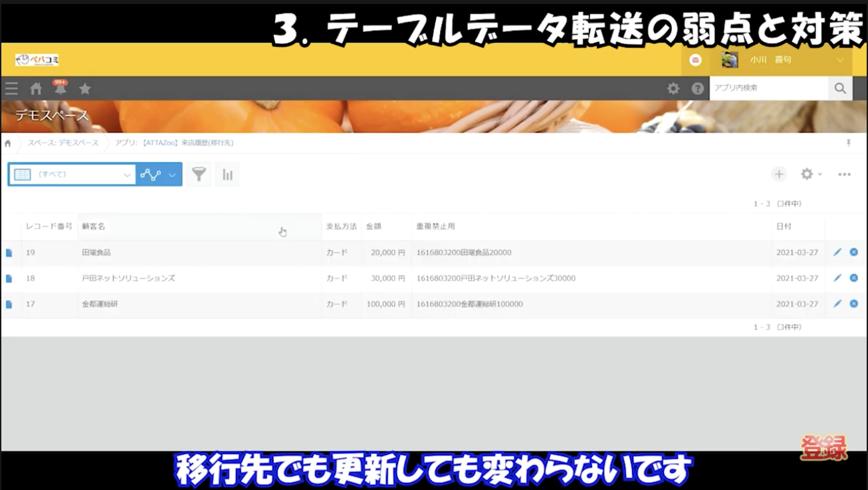
Task: Open the hamburger menu in the header
Action: (11, 88)
